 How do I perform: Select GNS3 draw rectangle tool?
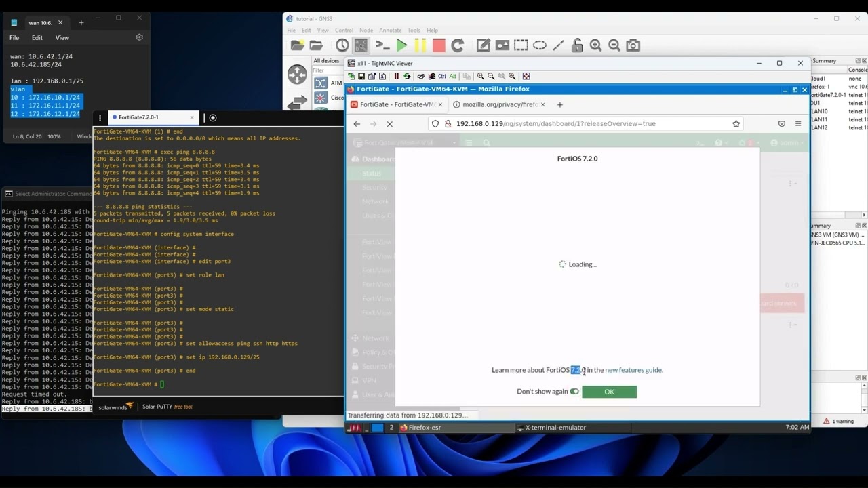pyautogui.click(x=521, y=45)
